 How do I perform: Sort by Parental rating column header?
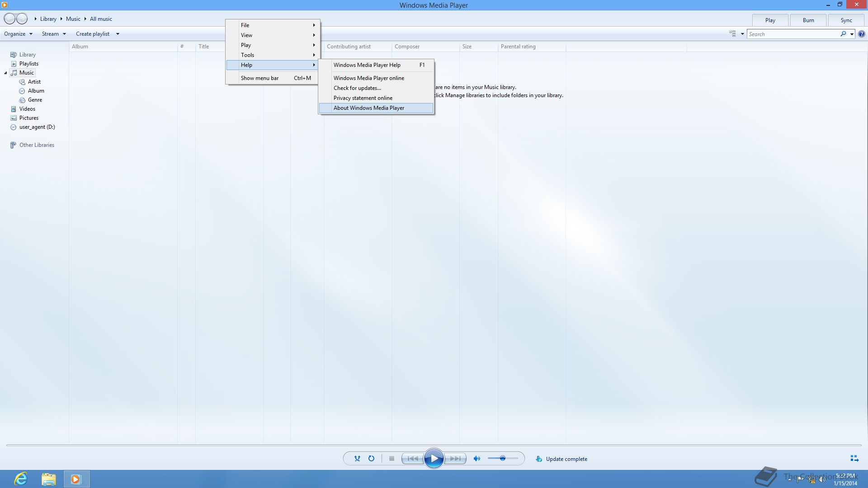tap(532, 47)
